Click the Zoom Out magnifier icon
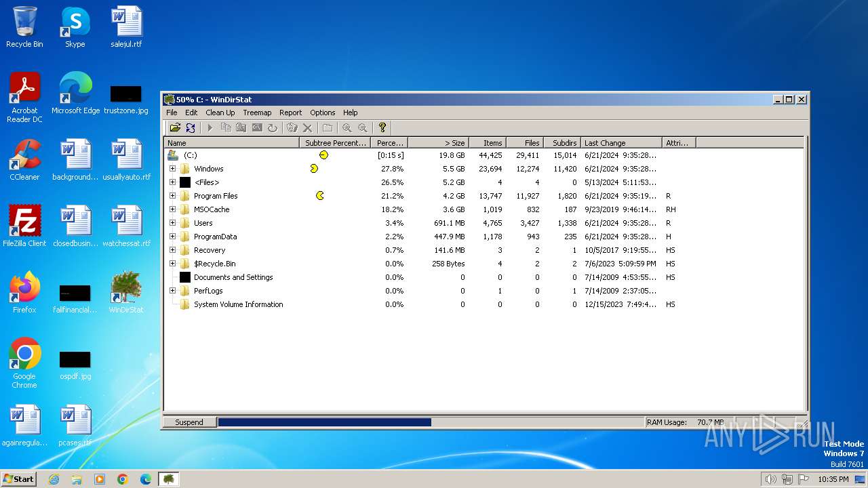Viewport: 868px width, 488px height. 363,127
